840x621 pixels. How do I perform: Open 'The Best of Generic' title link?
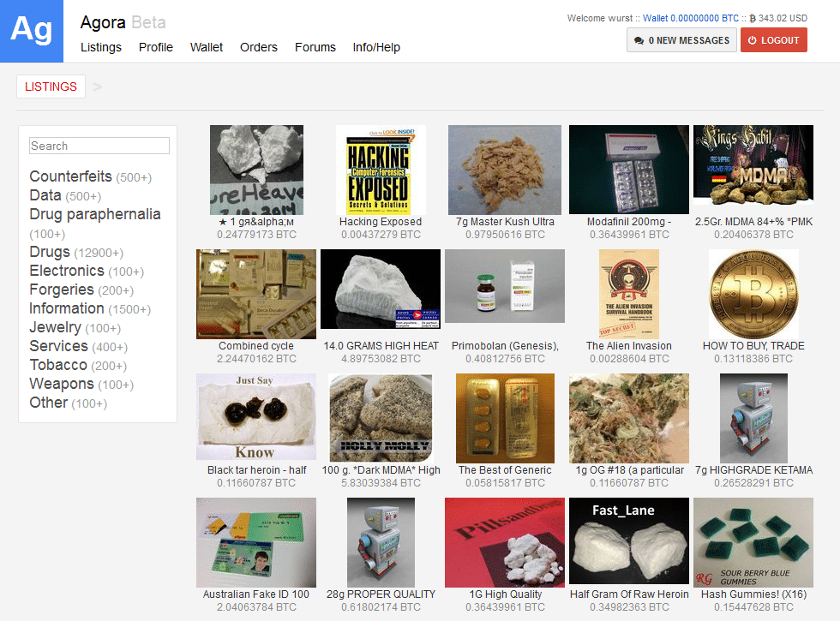pyautogui.click(x=505, y=470)
